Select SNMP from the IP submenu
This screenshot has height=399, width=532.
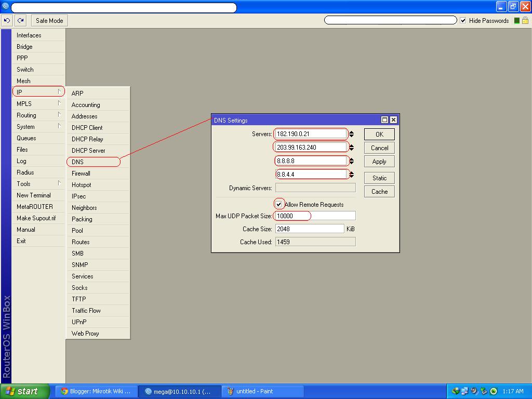click(98, 264)
